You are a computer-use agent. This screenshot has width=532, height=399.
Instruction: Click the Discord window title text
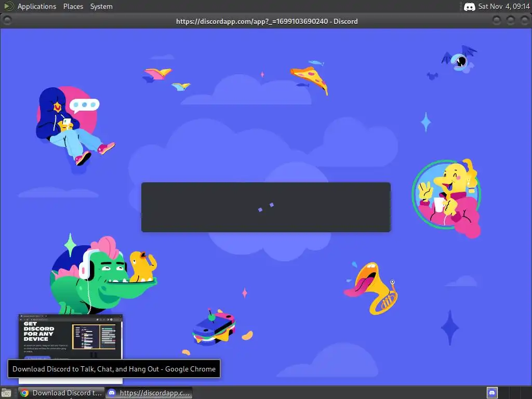point(267,21)
